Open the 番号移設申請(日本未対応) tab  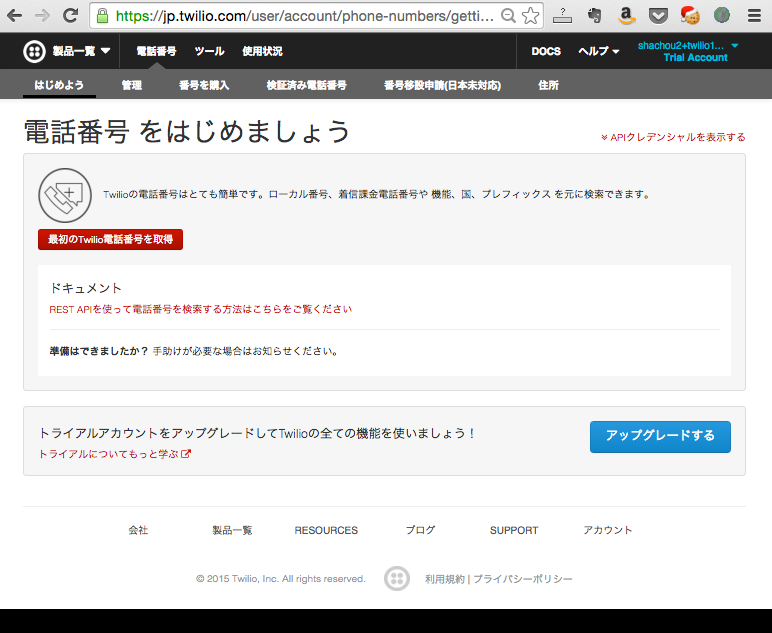tap(442, 85)
